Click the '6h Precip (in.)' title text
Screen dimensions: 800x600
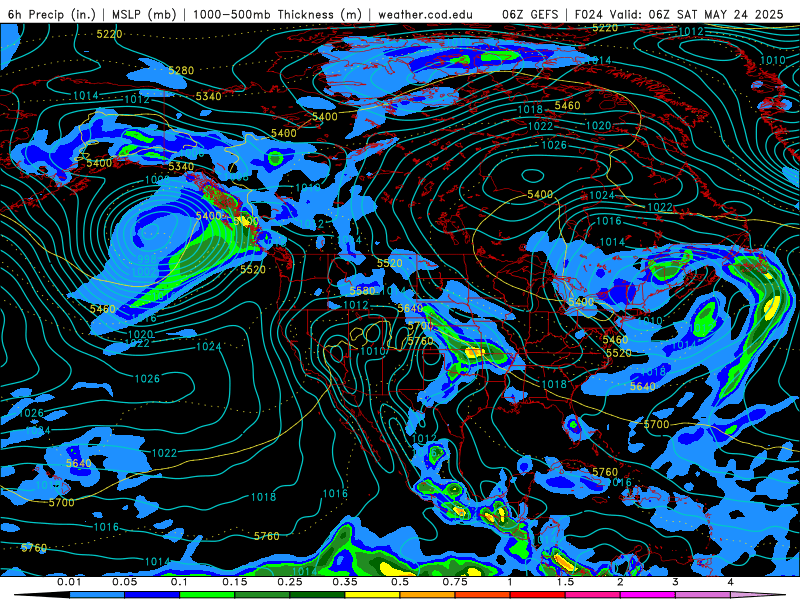[x=52, y=14]
